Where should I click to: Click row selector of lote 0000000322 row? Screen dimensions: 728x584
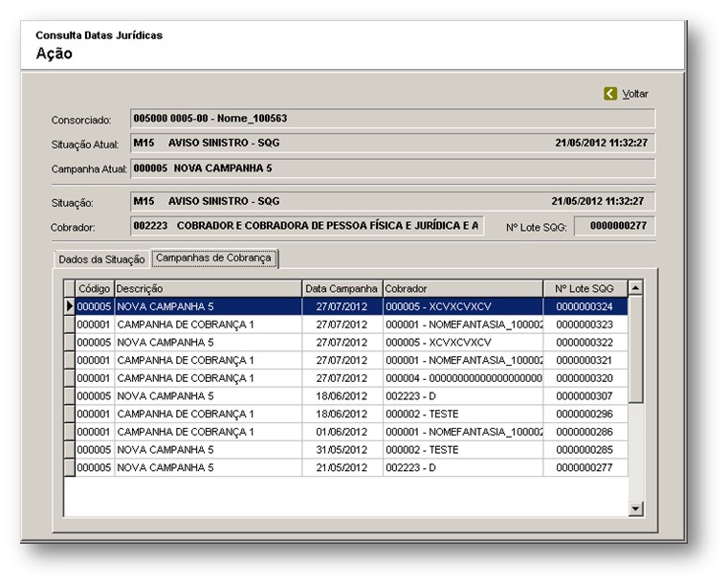point(70,343)
